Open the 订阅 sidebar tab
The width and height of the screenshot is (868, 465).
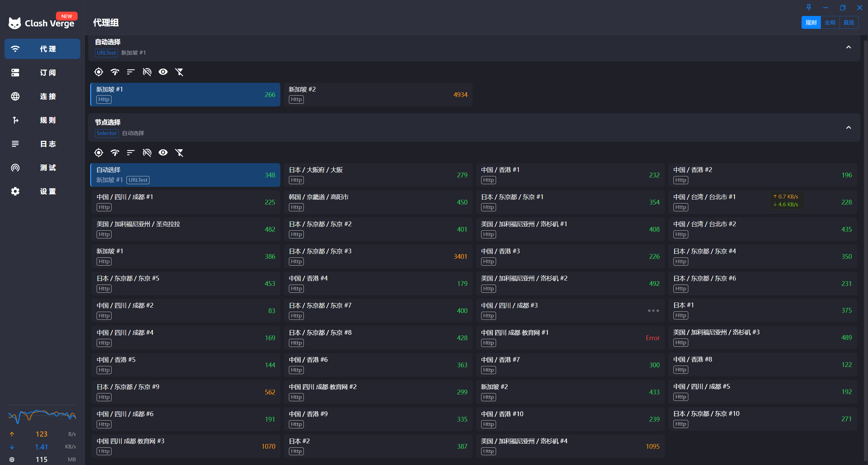tap(42, 73)
